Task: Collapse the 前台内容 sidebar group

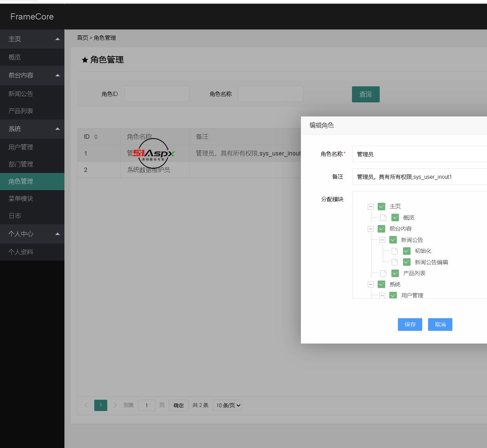Action: [32, 75]
